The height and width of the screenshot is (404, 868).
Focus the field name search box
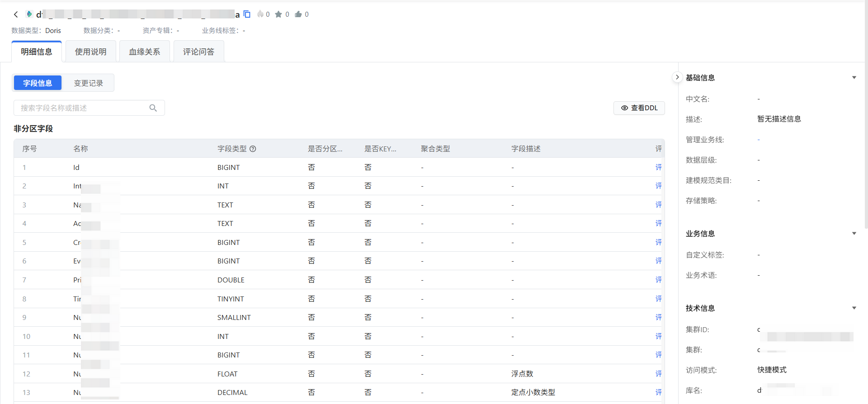(x=84, y=108)
